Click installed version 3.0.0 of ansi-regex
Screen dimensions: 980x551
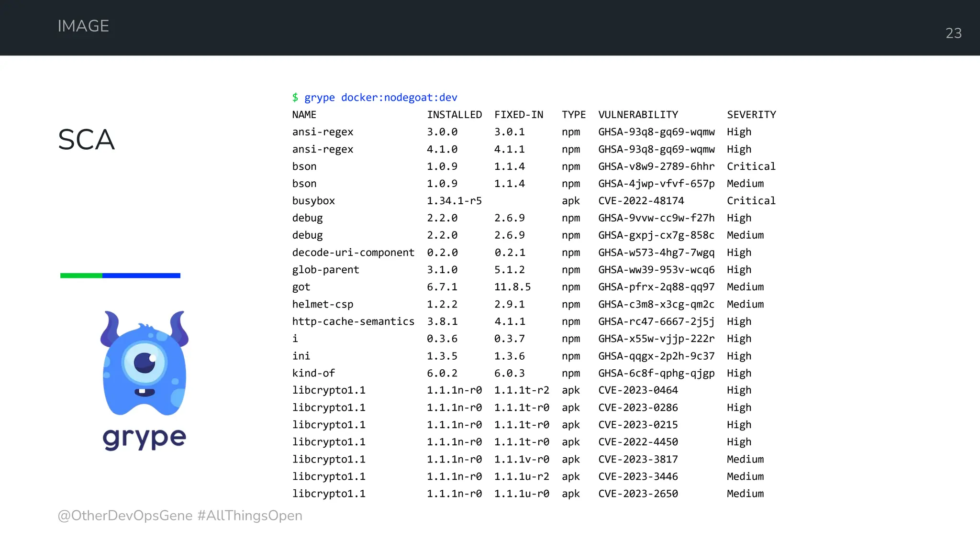[442, 132]
